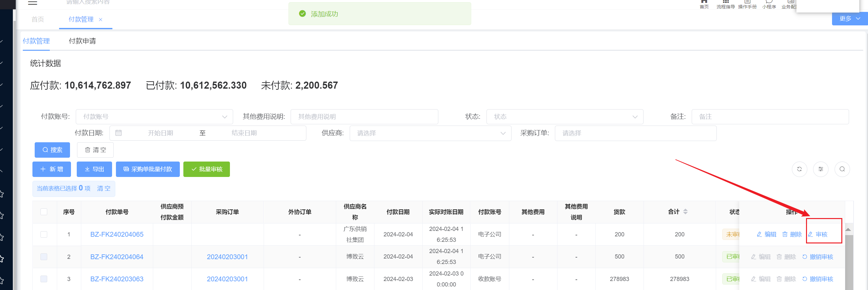Expand the 更多 blue dropdown
868x290 pixels.
(850, 19)
